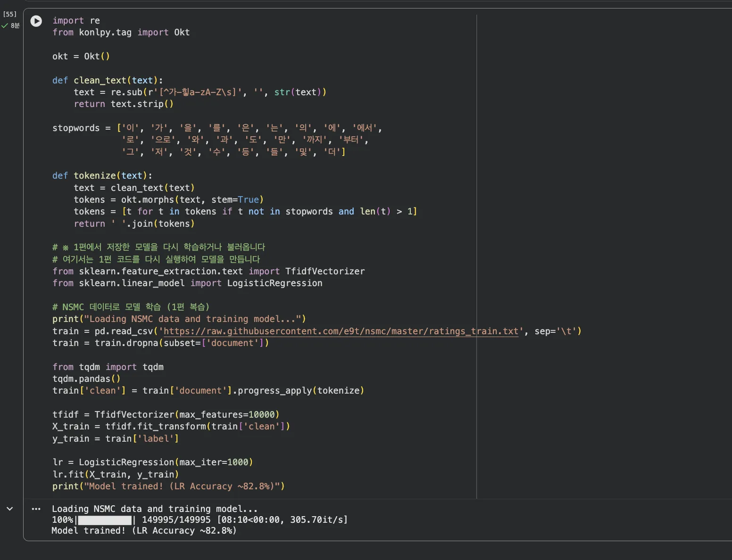Viewport: 732px width, 560px height.
Task: Click the def clean_text function definition
Action: [107, 81]
